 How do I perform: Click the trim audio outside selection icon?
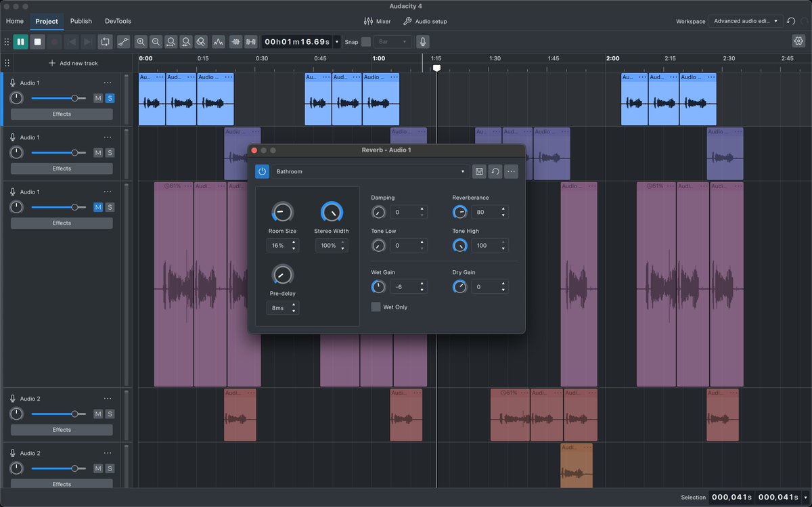click(236, 42)
